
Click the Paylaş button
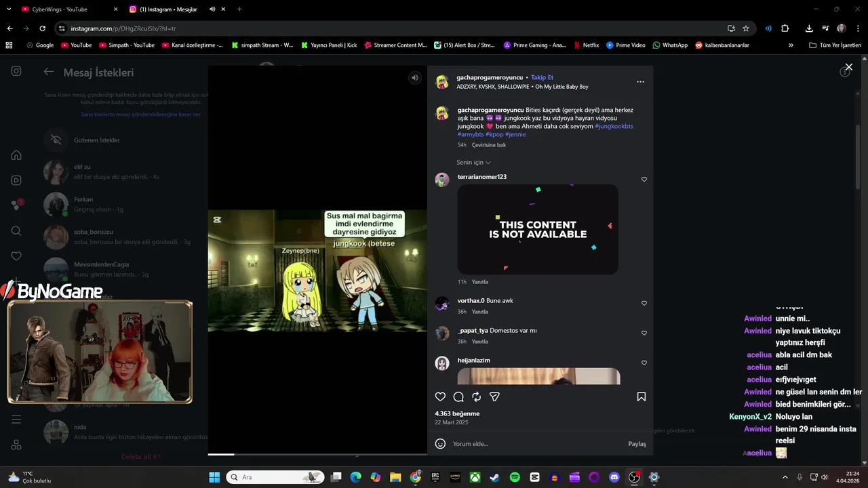coord(637,444)
